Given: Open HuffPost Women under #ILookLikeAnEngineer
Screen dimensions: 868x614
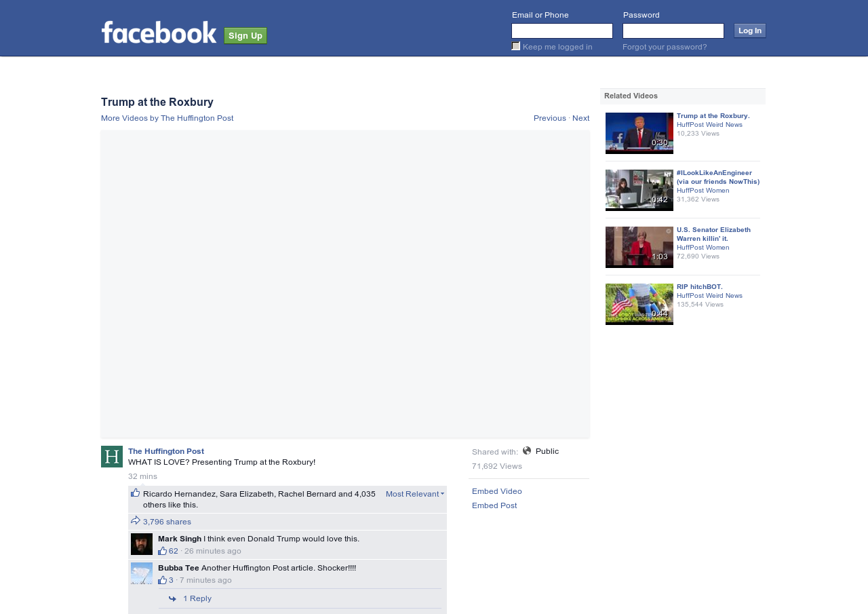Looking at the screenshot, I should point(703,191).
